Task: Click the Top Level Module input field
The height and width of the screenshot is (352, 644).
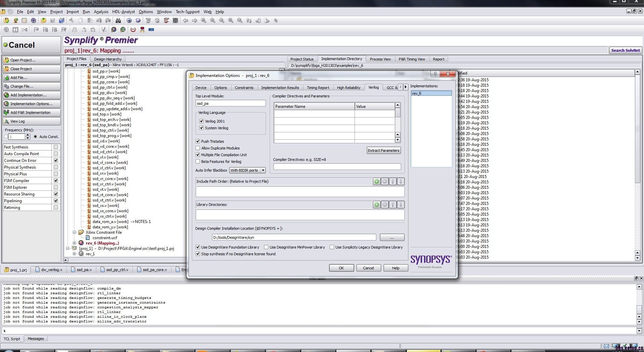Action: click(x=230, y=103)
